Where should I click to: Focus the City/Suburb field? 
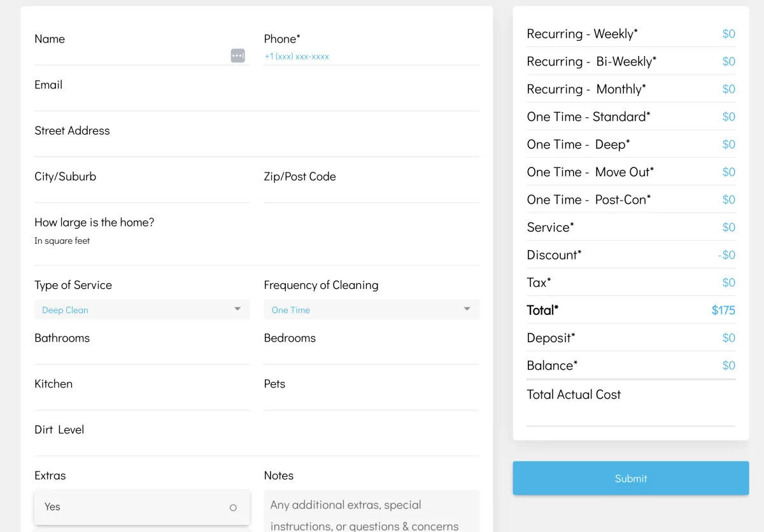tap(141, 193)
